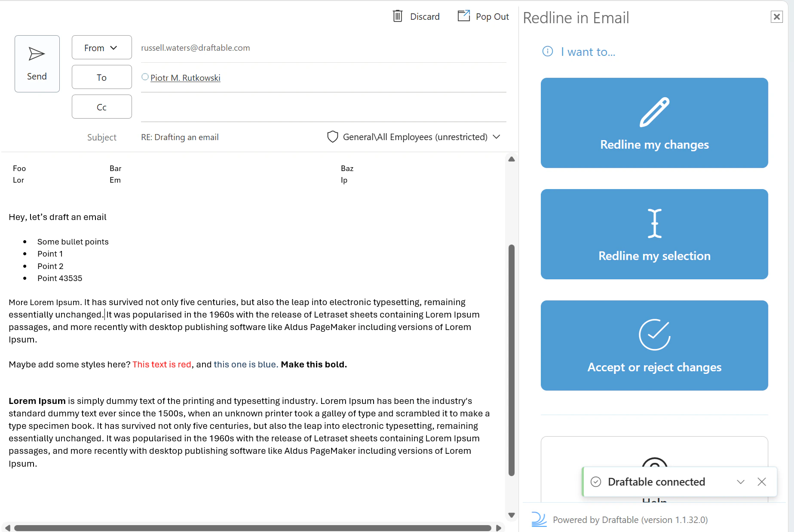
Task: Click the 'Redline in Email' pane title
Action: click(x=576, y=18)
